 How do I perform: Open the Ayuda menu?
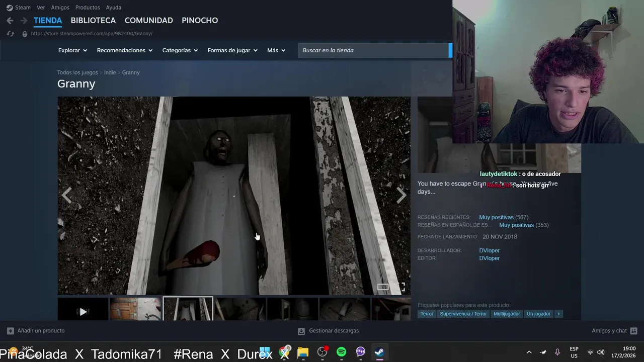113,8
